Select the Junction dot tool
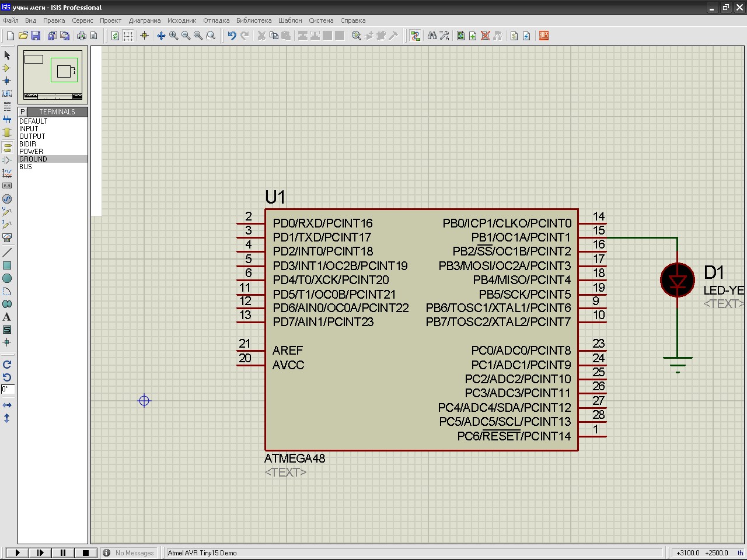 click(7, 81)
